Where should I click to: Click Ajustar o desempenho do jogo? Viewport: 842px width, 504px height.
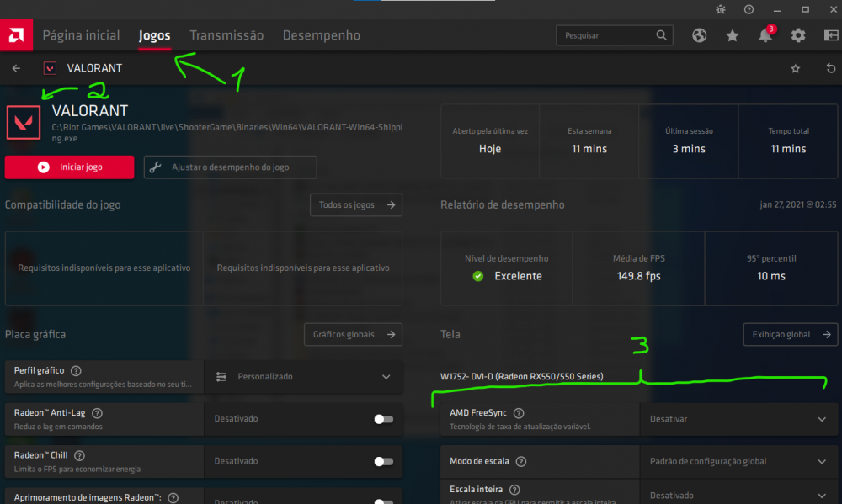231,167
